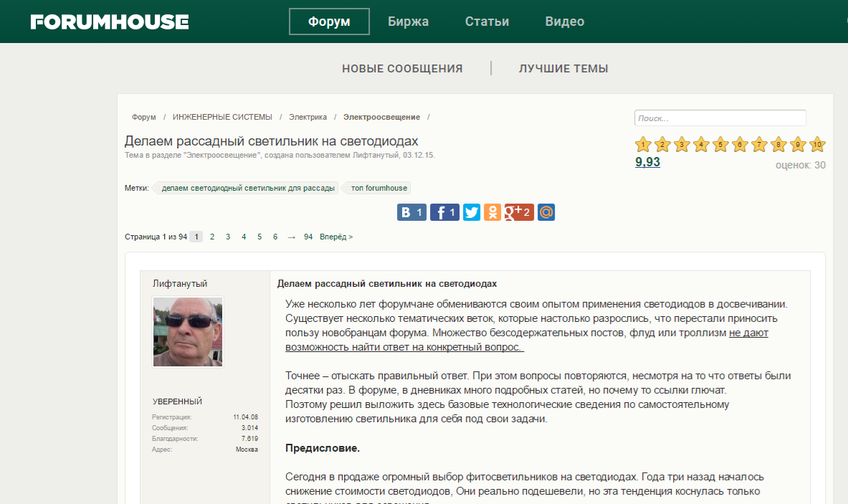This screenshot has height=504, width=848.
Task: Open the Форум tab
Action: tap(329, 22)
